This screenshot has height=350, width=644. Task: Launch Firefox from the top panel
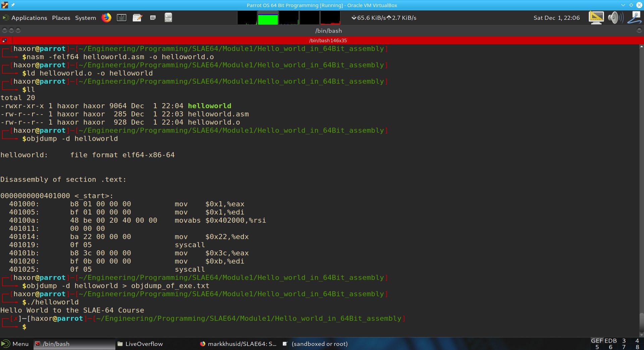tap(106, 17)
